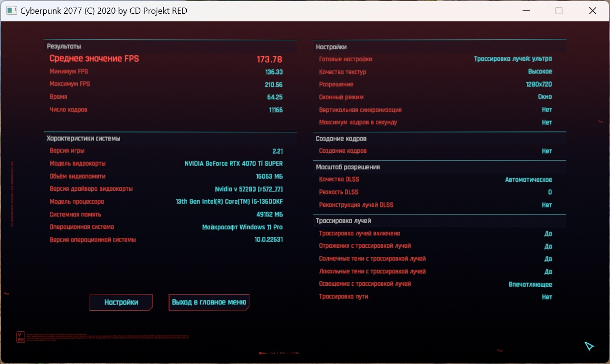
Task: Click the Системная память label
Action: point(75,215)
